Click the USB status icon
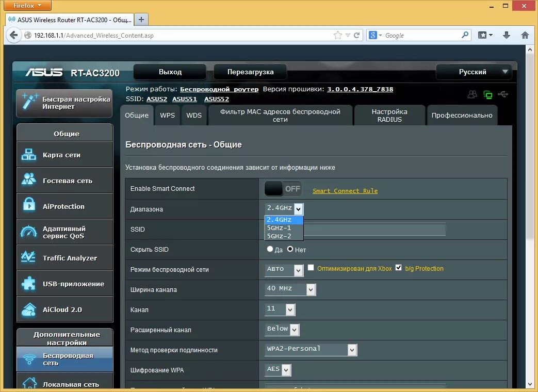 (x=503, y=94)
